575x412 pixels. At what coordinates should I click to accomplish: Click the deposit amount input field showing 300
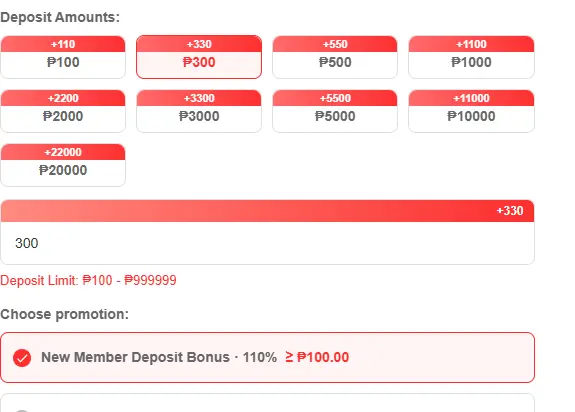point(267,243)
